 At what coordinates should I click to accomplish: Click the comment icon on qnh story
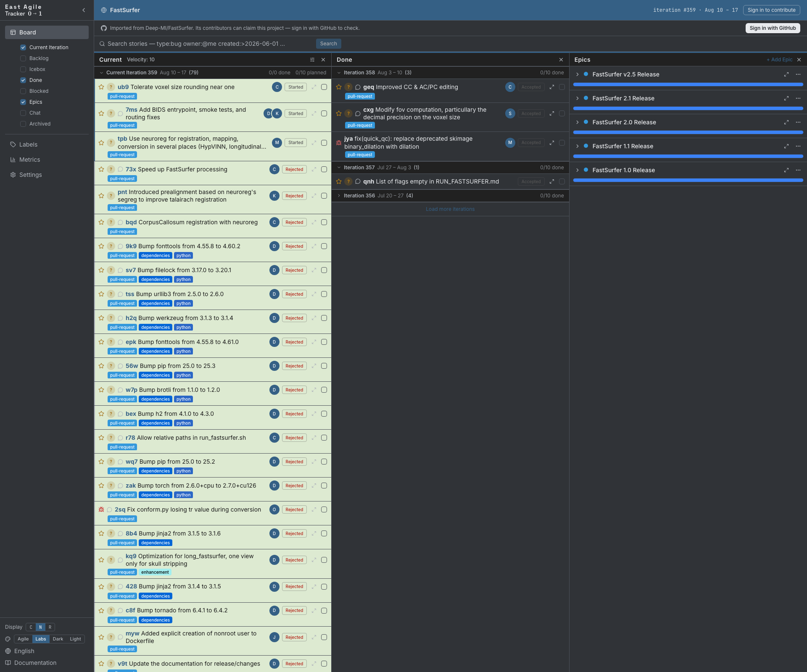click(x=358, y=181)
